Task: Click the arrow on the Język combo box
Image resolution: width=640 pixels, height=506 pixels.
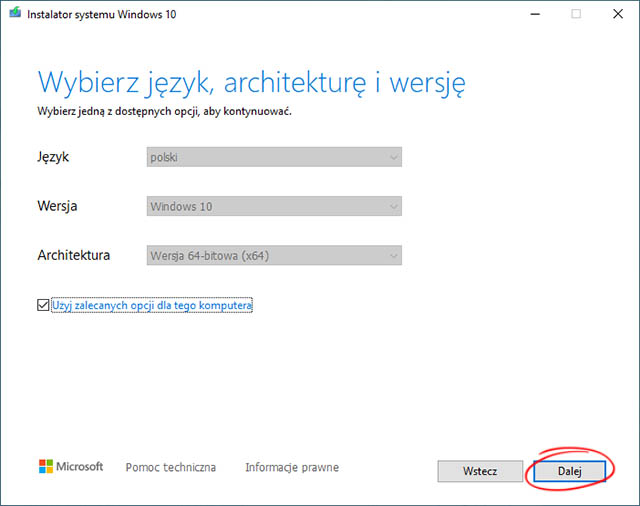Action: click(393, 157)
